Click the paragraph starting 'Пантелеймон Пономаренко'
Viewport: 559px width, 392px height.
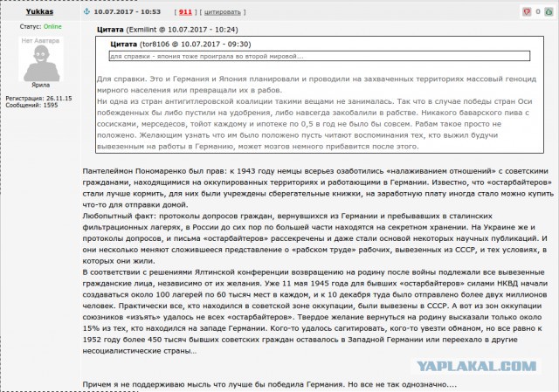click(x=318, y=188)
